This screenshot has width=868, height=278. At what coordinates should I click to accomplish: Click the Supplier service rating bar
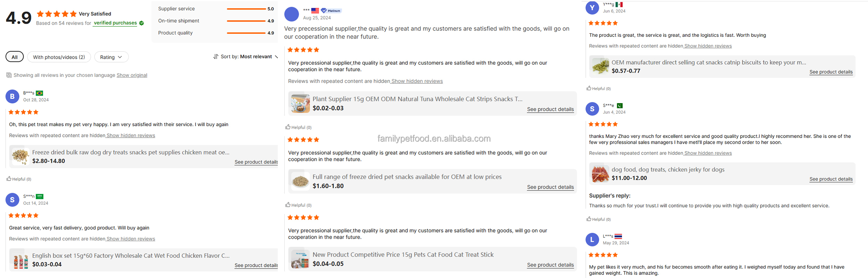coord(246,9)
